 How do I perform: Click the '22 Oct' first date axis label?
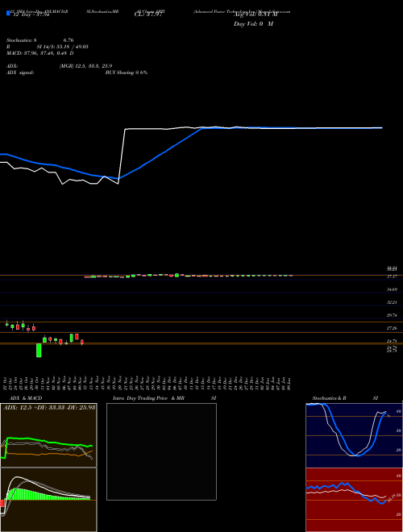(x=6, y=384)
